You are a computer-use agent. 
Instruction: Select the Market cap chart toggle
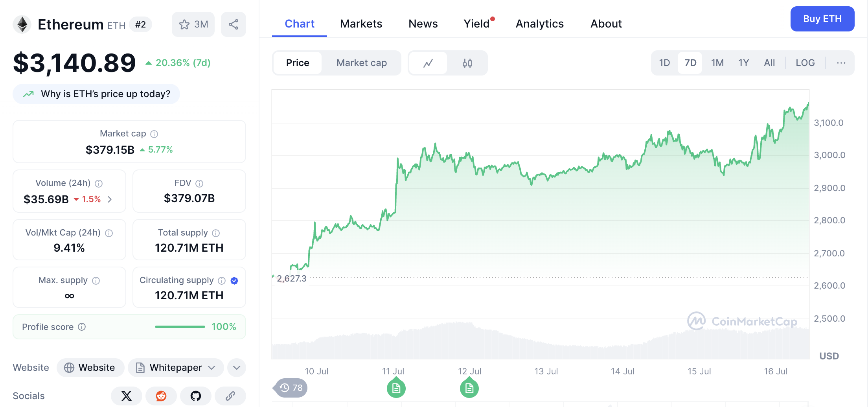pos(362,63)
